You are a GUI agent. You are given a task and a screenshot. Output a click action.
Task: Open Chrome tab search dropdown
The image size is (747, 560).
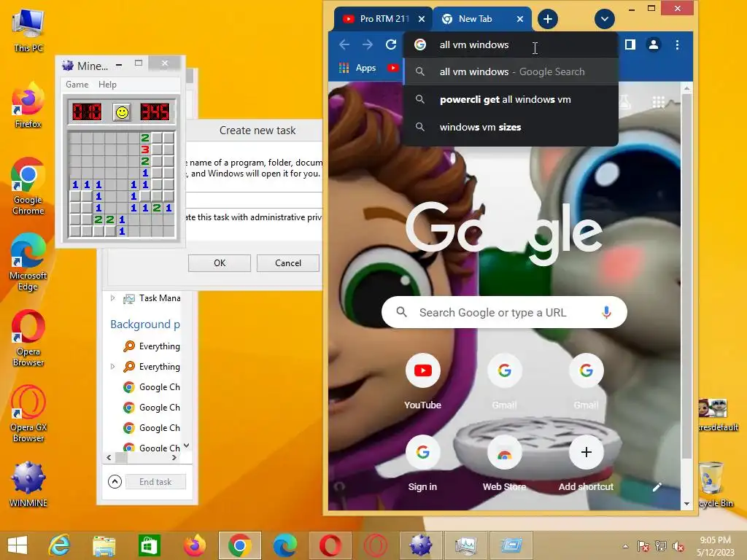[x=604, y=19]
